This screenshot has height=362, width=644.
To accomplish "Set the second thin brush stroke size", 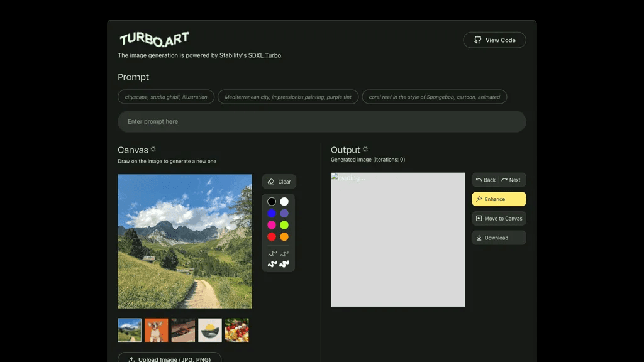I will pyautogui.click(x=284, y=254).
